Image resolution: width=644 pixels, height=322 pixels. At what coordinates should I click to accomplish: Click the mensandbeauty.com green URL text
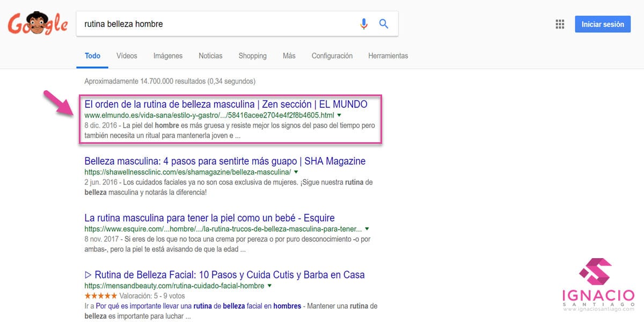[174, 286]
